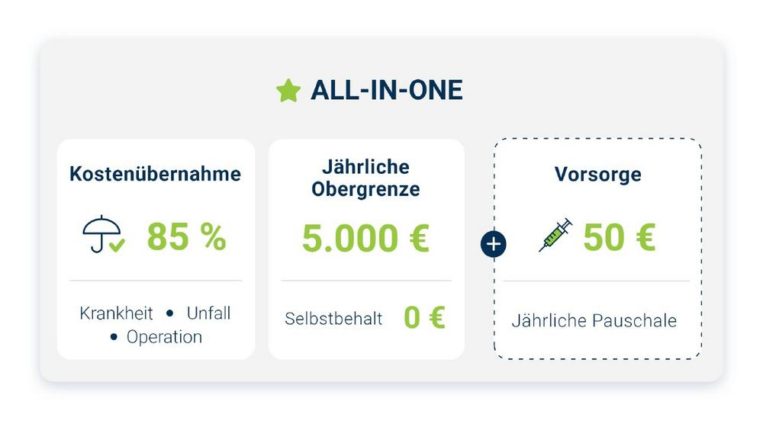
Task: Select the ALL-IN-ONE heading
Action: (386, 91)
